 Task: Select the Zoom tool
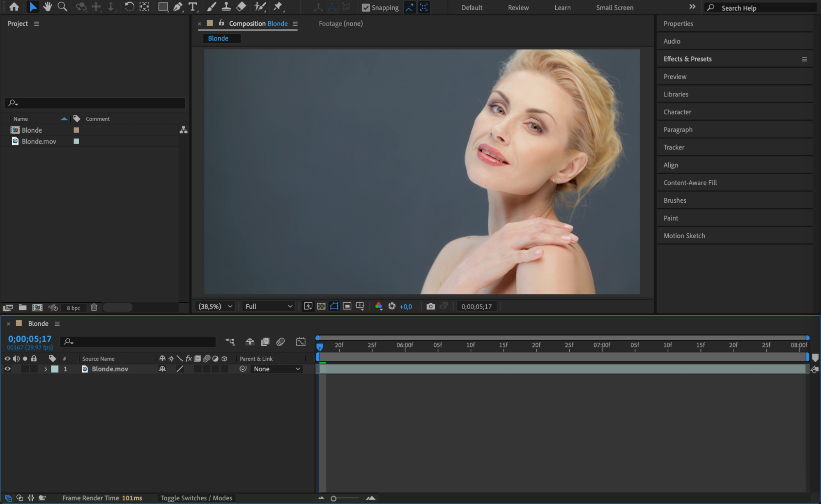click(62, 7)
